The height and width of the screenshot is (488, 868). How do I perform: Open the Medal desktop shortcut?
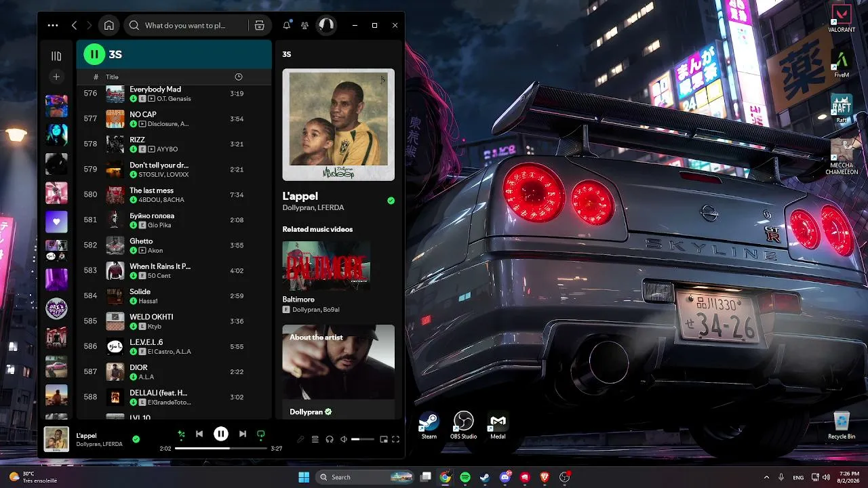498,426
